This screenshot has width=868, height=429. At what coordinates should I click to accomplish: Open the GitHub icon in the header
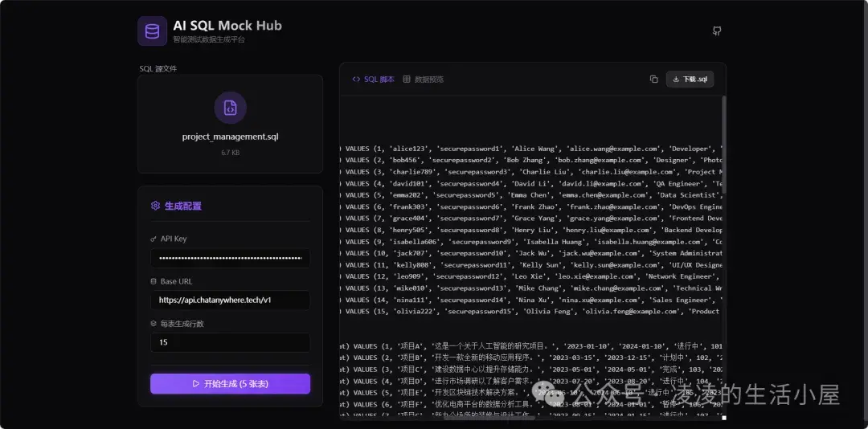click(x=717, y=31)
